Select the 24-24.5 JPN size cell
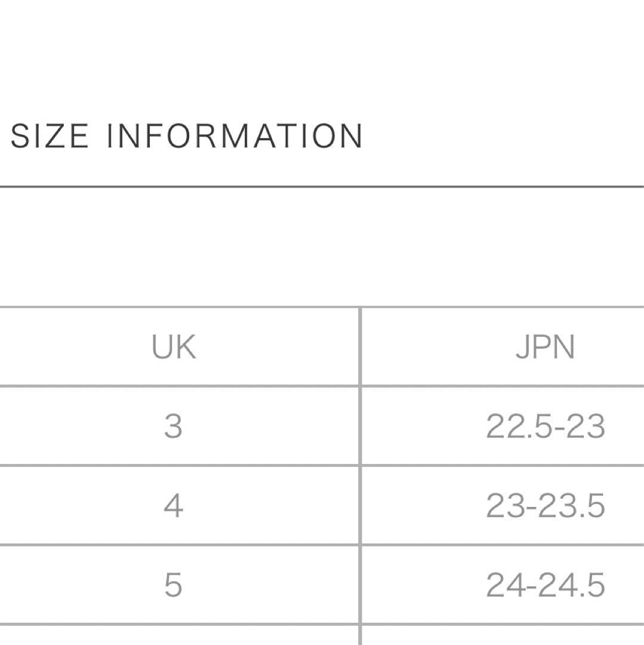The width and height of the screenshot is (644, 645). (x=546, y=585)
